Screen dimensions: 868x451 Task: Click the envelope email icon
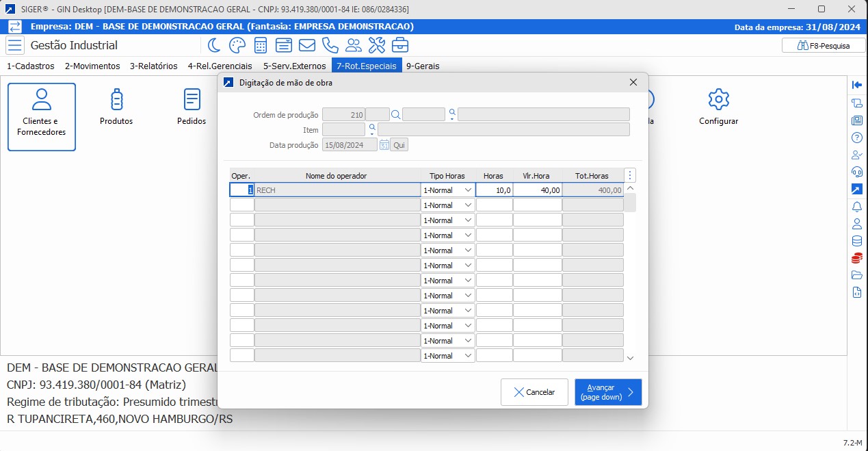point(307,45)
